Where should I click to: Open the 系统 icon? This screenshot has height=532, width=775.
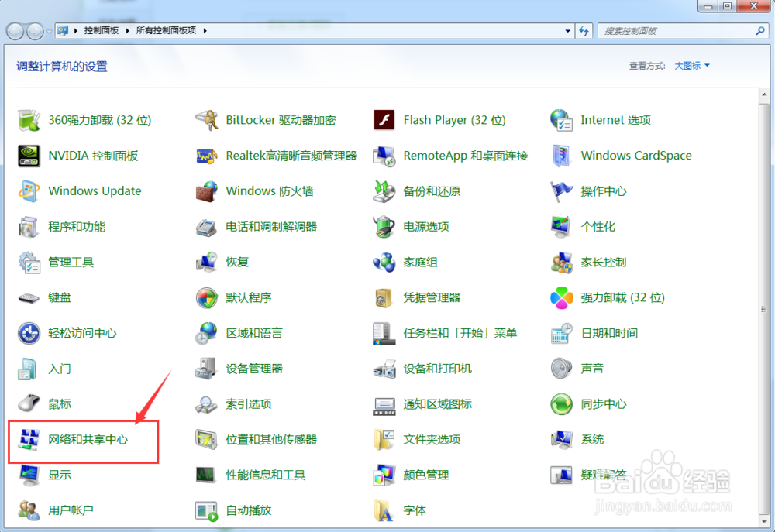561,440
